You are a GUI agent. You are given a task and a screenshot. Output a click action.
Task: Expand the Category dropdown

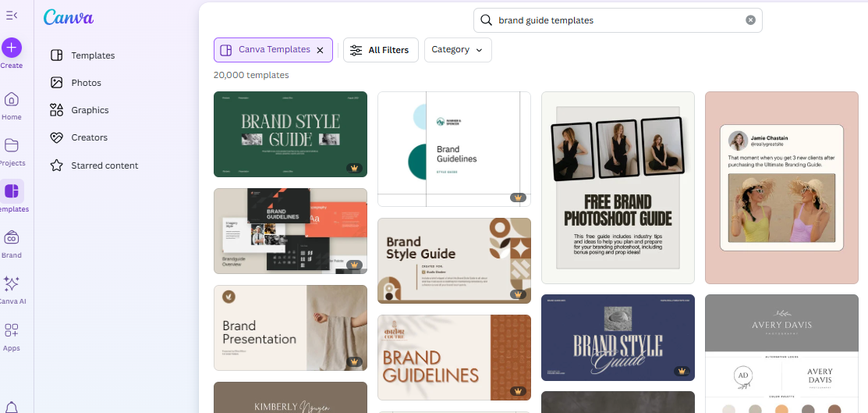pos(458,50)
